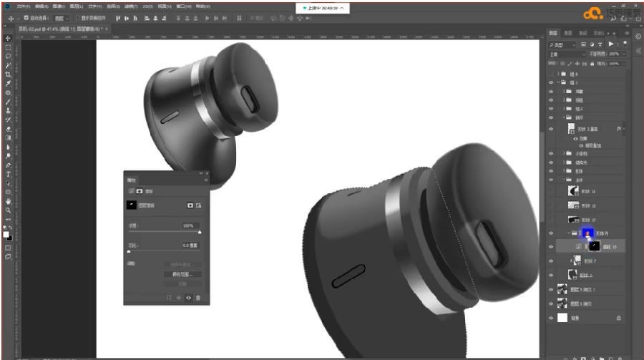Select the Hand tool
Screen dimensions: 644x360
click(x=8, y=201)
